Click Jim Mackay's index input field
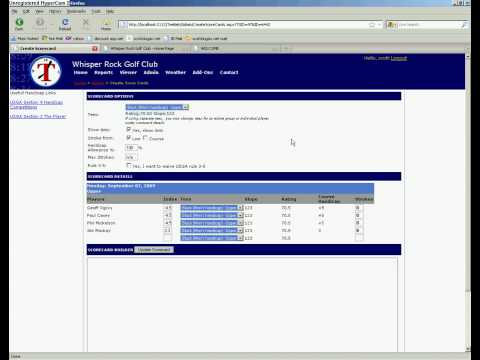The image size is (480, 360). [168, 230]
